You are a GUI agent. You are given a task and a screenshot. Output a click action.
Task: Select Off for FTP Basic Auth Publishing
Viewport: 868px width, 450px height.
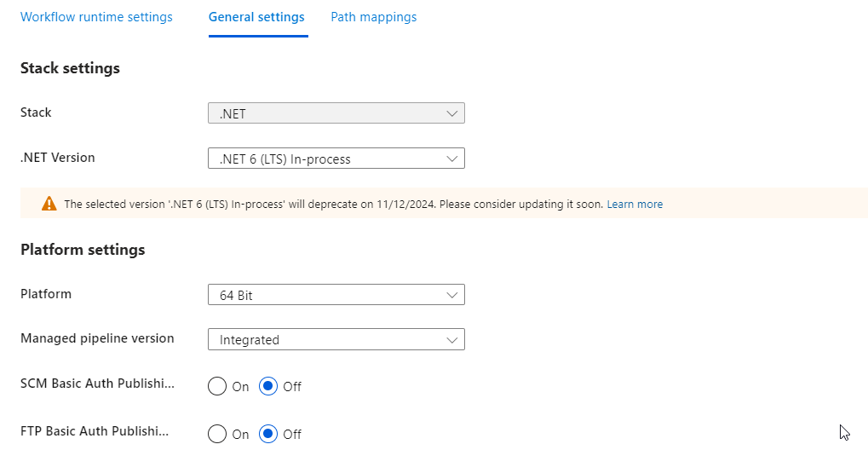coord(268,434)
